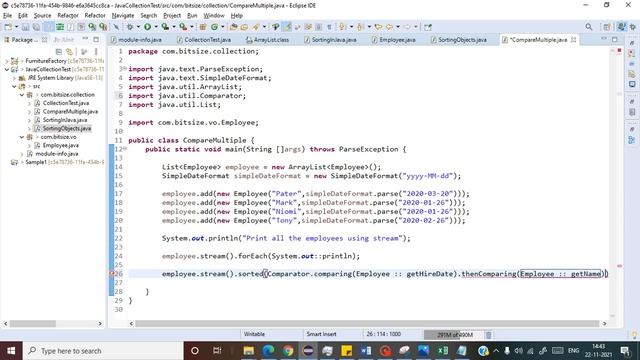The height and width of the screenshot is (360, 640).
Task: Click the Open Perspective icon
Action: click(x=607, y=27)
